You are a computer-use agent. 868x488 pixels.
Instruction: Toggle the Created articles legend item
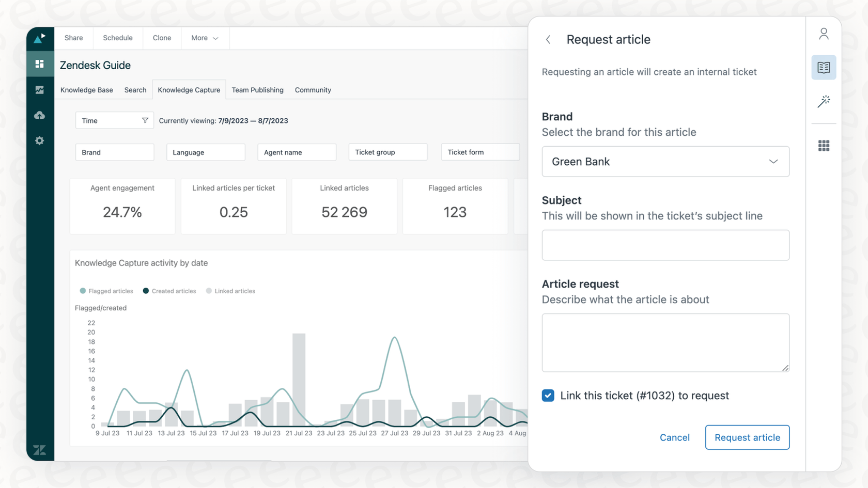(x=169, y=291)
